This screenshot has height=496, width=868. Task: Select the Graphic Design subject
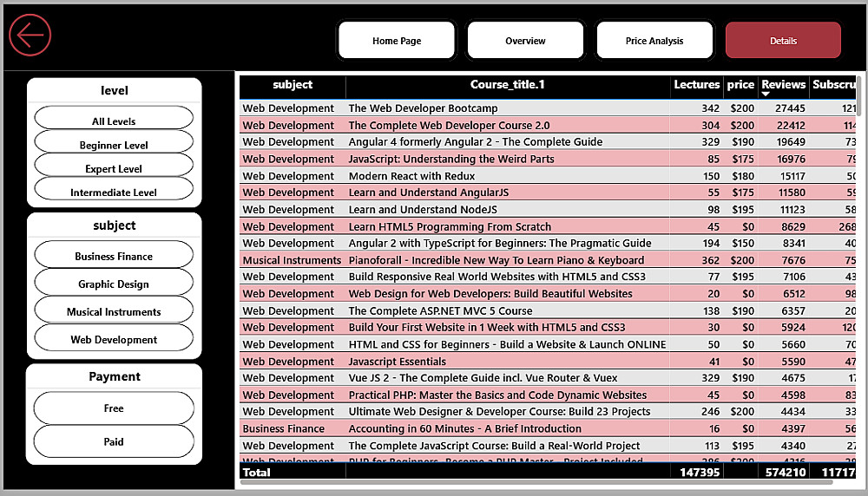114,283
